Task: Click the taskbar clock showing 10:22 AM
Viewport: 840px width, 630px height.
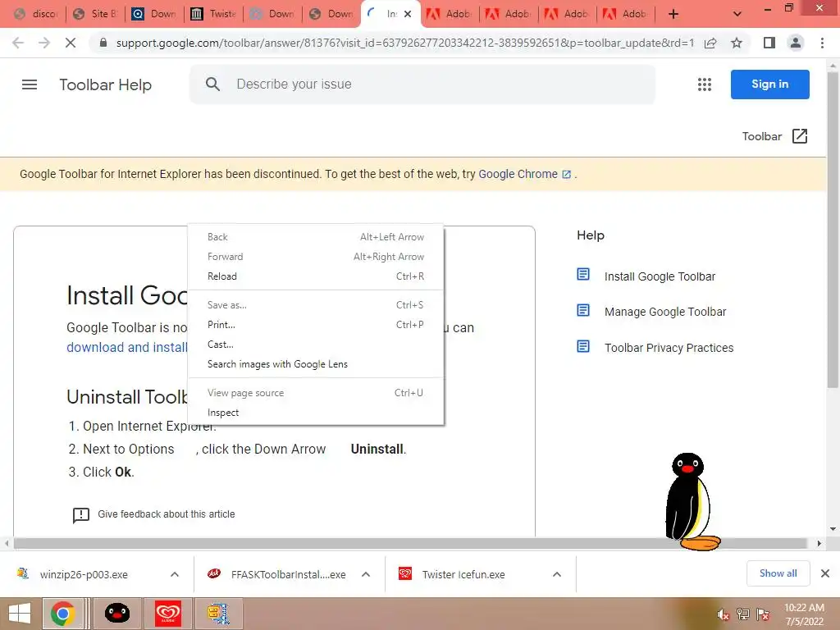Action: (804, 614)
